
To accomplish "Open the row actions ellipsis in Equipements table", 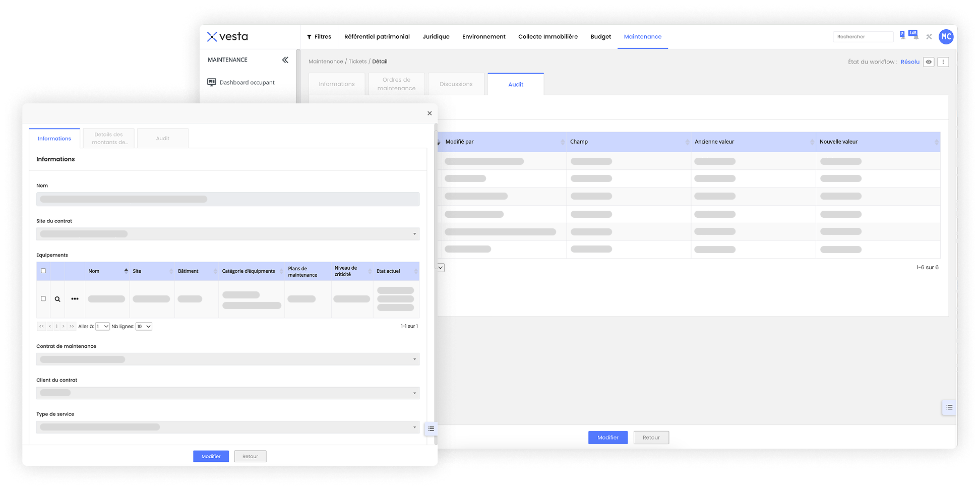I will (x=75, y=299).
